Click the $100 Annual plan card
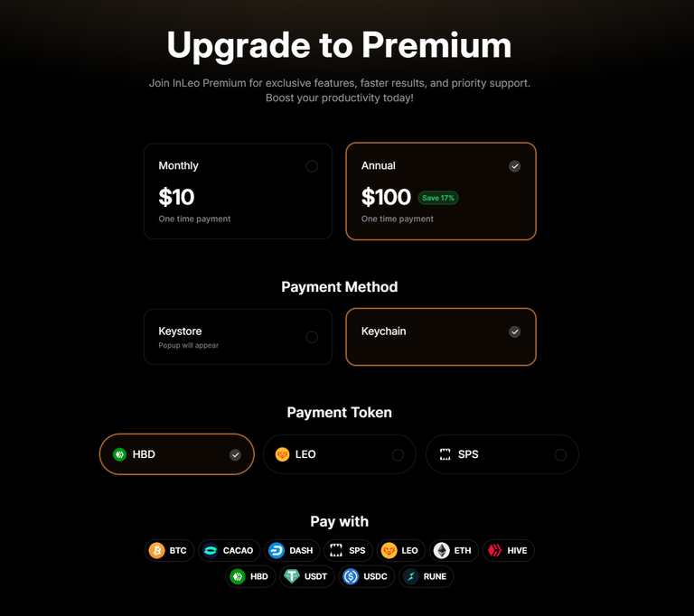694x616 pixels. (441, 191)
